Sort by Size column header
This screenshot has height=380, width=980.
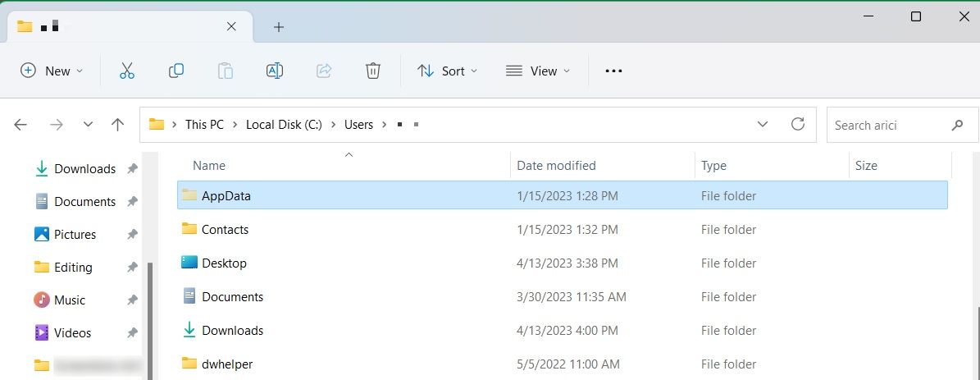click(866, 166)
